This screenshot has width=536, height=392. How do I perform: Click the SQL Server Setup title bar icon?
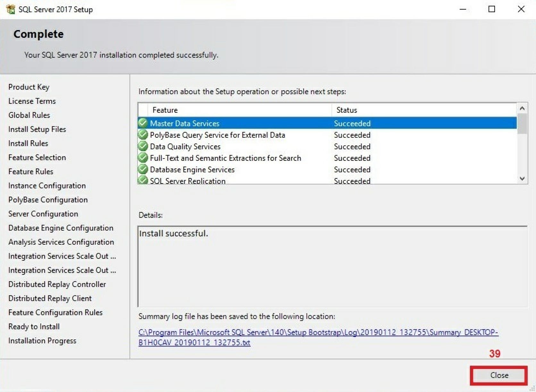click(11, 9)
